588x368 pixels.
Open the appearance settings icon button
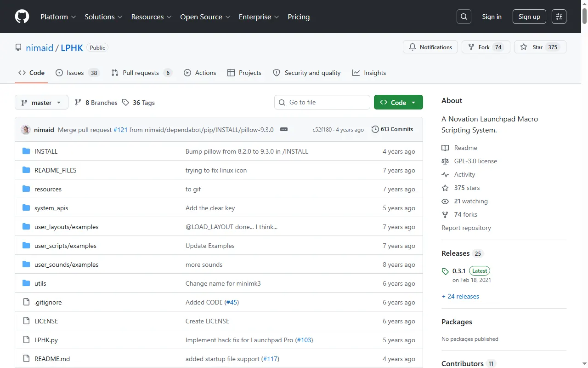pos(559,17)
